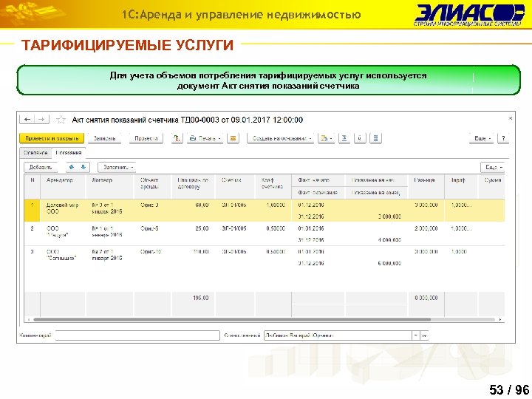Click the 'Провести и закрыть' button
The width and height of the screenshot is (532, 399).
(x=52, y=138)
